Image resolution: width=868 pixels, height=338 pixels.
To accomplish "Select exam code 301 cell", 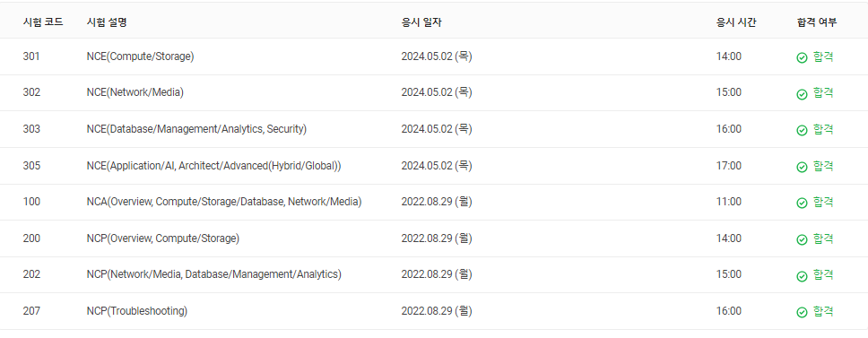I will point(31,56).
